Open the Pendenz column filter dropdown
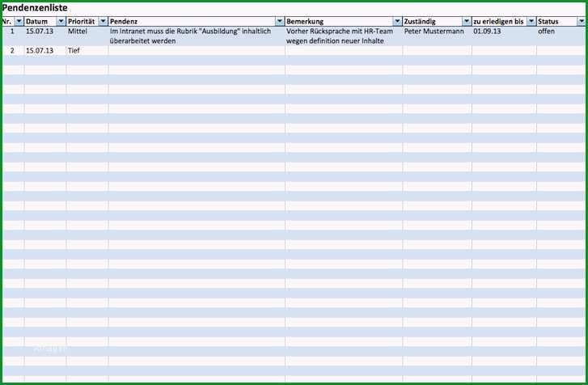Screen dimensions: 588x385 coord(280,21)
